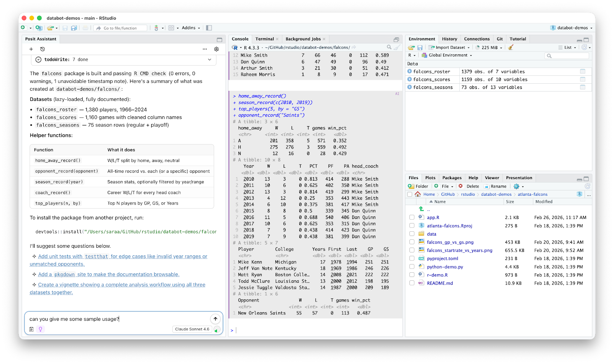Clear environment objects with broom icon

511,48
